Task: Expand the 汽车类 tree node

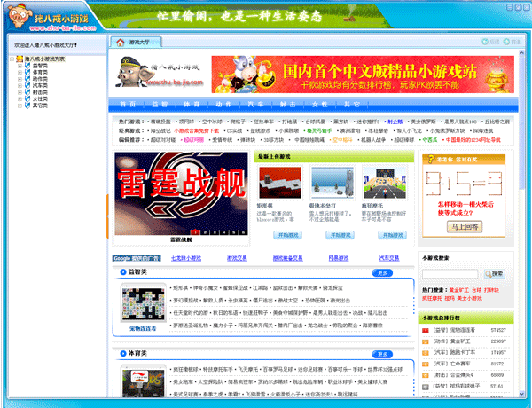Action: [x=20, y=85]
